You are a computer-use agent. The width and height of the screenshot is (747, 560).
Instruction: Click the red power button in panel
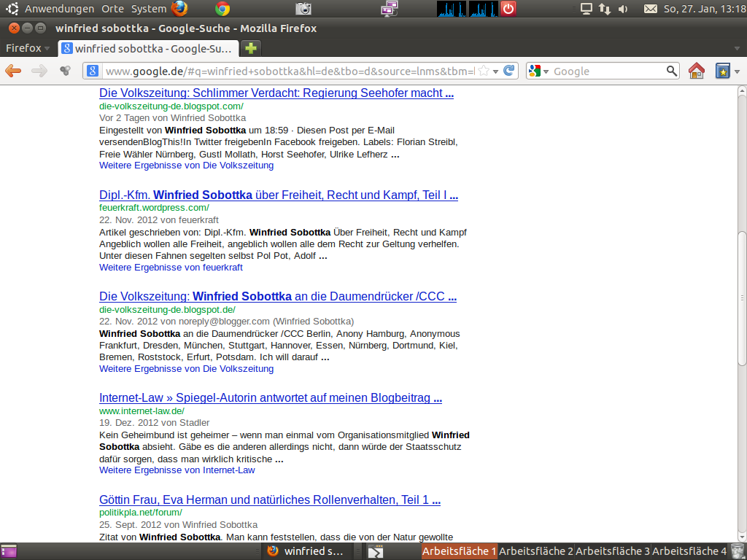(x=508, y=9)
